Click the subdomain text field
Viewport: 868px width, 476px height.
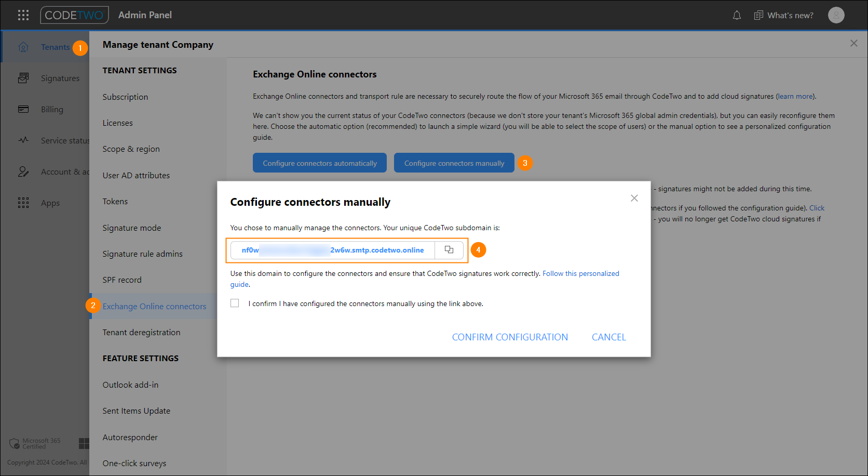coord(333,250)
